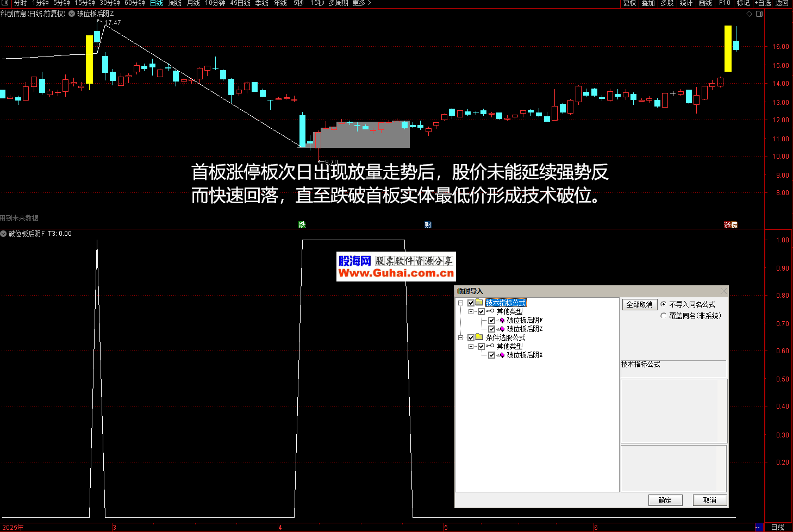Switch to the 5分钟 period tab
This screenshot has height=532, width=793.
pos(61,3)
